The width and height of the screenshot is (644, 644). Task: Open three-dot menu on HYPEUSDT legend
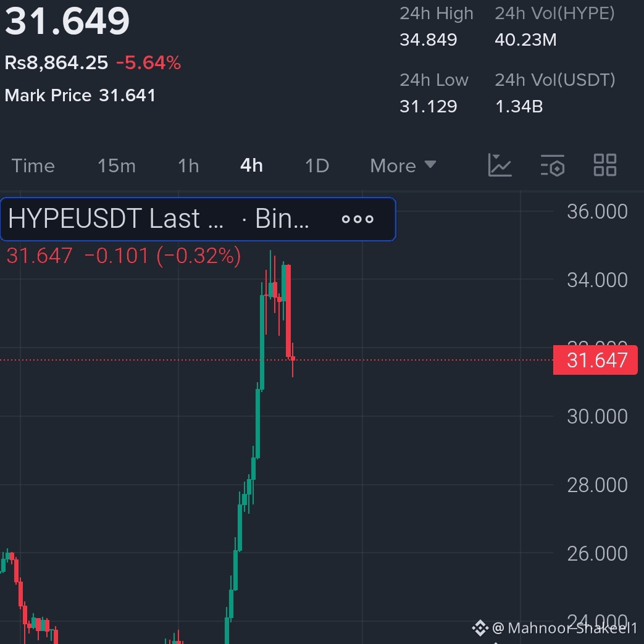click(x=358, y=219)
